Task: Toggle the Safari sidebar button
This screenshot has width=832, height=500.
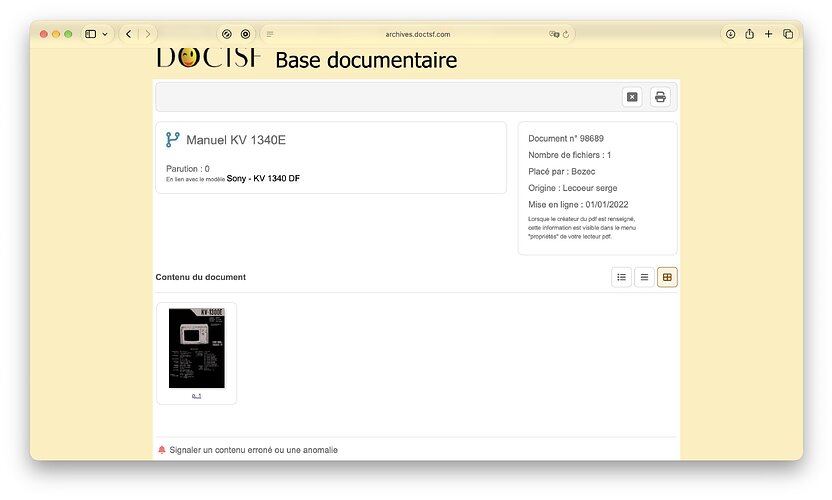Action: pos(91,34)
